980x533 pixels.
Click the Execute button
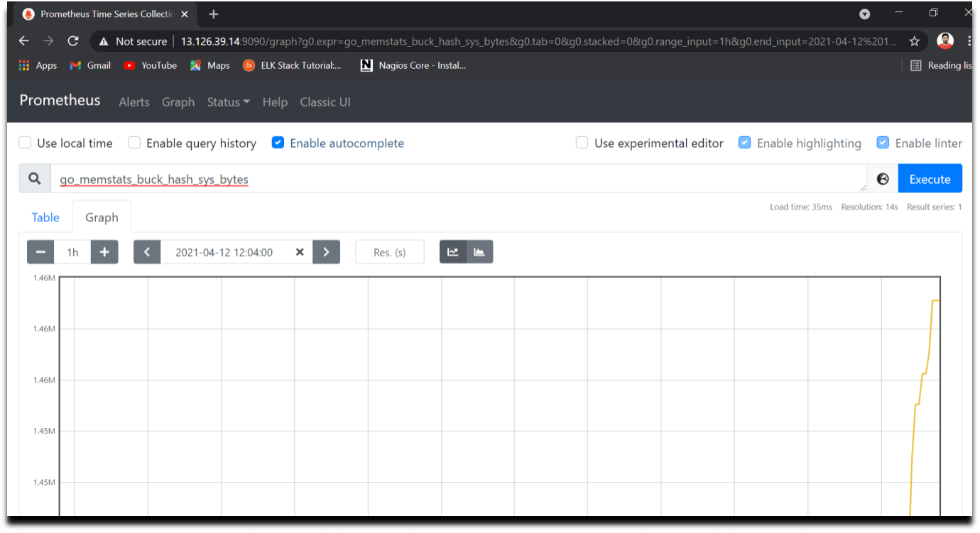coord(930,178)
